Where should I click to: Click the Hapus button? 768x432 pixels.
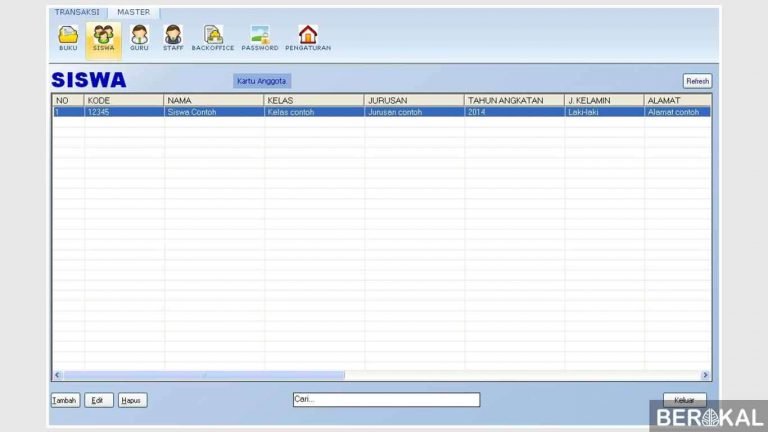132,400
